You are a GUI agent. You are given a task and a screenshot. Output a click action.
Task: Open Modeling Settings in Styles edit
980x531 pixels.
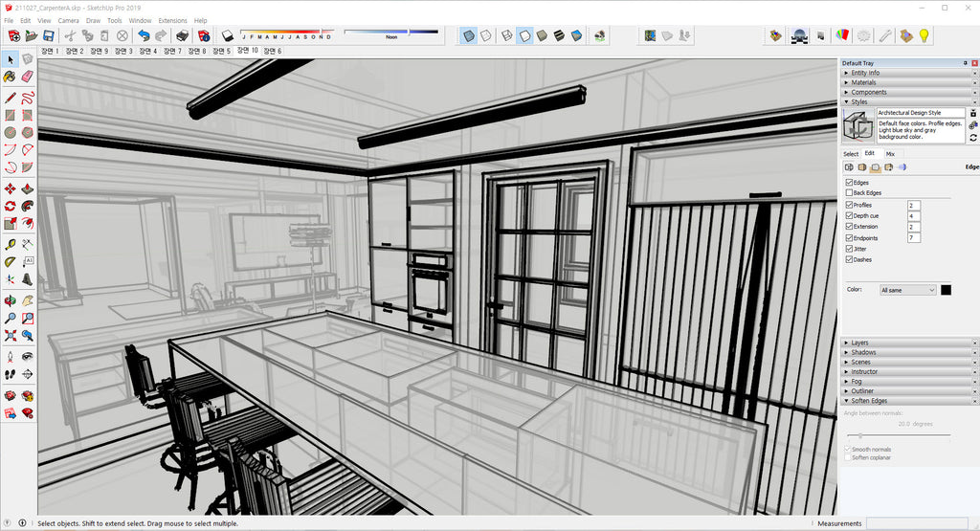click(902, 166)
